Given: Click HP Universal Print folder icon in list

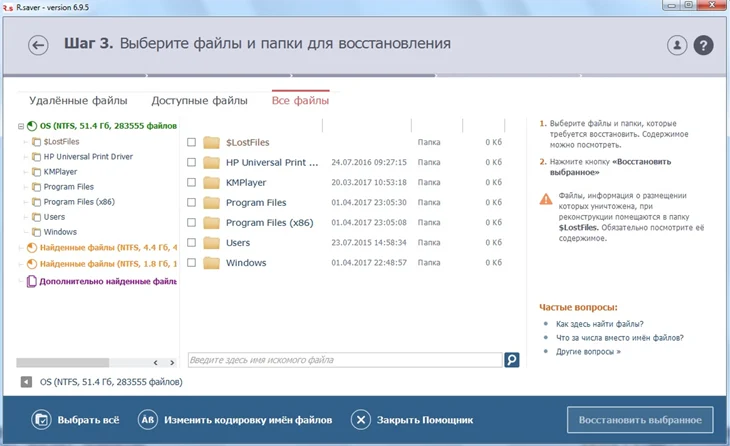Looking at the screenshot, I should tap(211, 162).
